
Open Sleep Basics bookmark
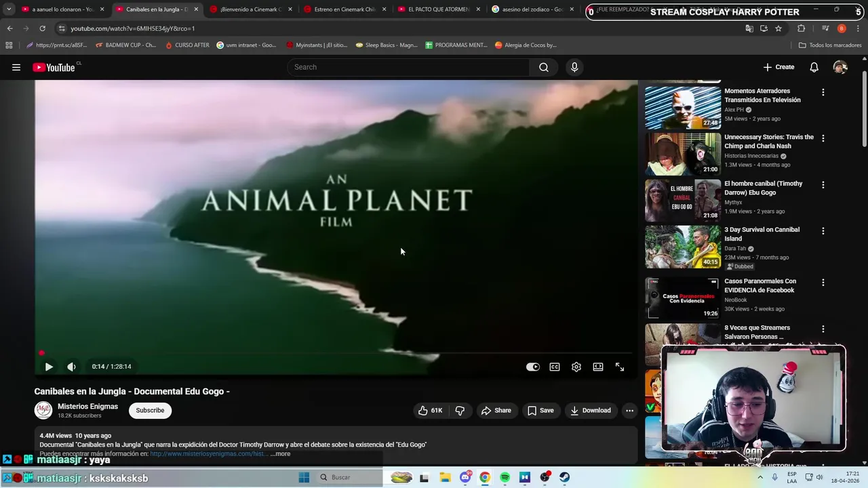pos(387,45)
